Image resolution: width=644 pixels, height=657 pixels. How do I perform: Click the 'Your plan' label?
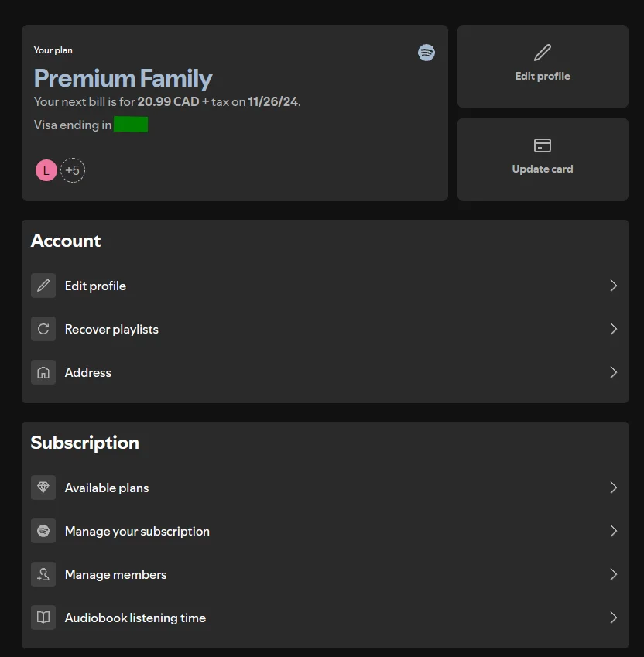[53, 50]
